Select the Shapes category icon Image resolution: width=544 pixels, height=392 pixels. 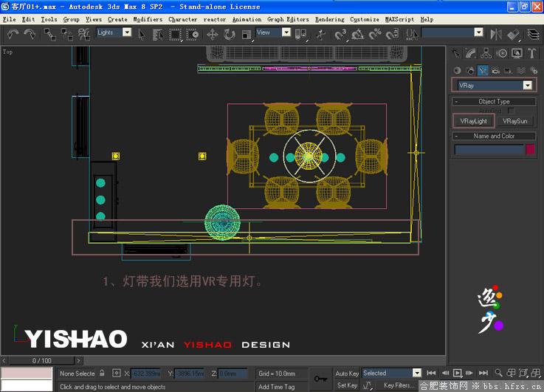(470, 70)
